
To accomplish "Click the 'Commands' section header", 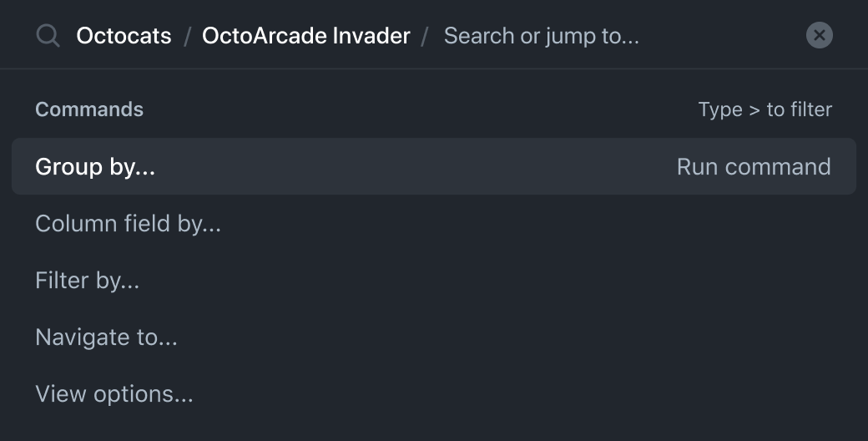I will pyautogui.click(x=89, y=109).
